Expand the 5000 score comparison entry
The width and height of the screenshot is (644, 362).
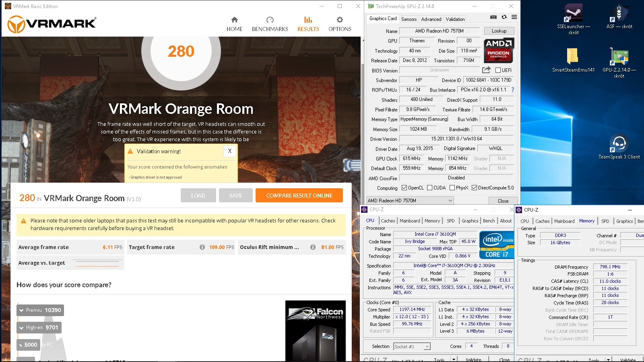[28, 345]
